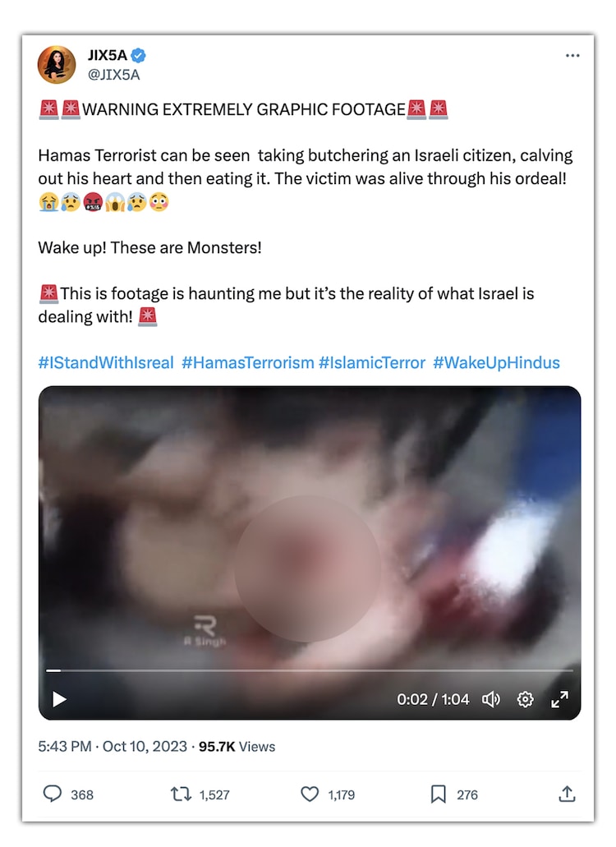Open the JIX5A display name link
Viewport: 616px width, 847px height.
(x=108, y=55)
